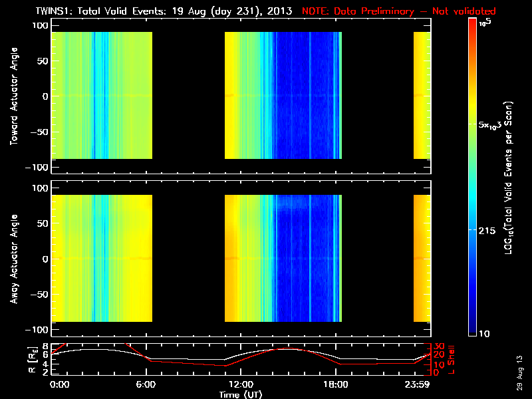This screenshot has height=399, width=532.
Task: Click the red preliminary data note
Action: click(399, 11)
